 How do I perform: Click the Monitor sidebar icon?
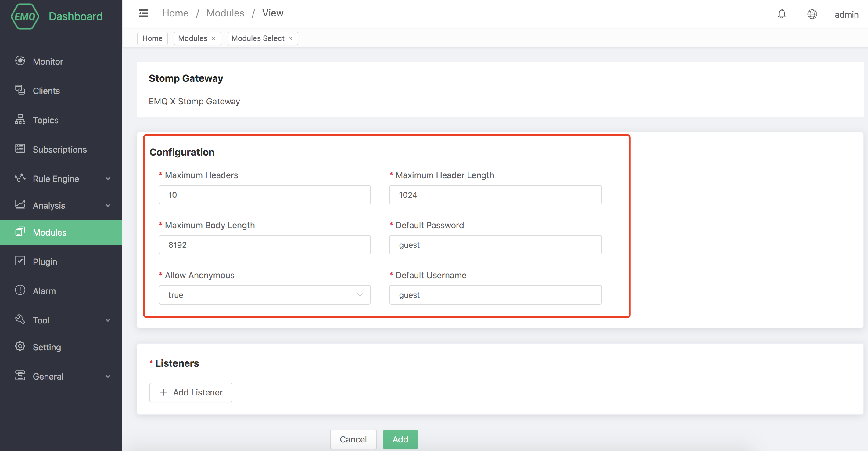[20, 61]
